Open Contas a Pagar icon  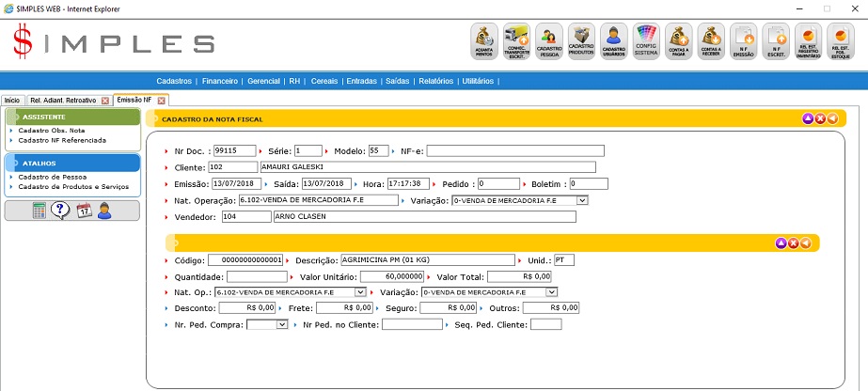click(679, 42)
